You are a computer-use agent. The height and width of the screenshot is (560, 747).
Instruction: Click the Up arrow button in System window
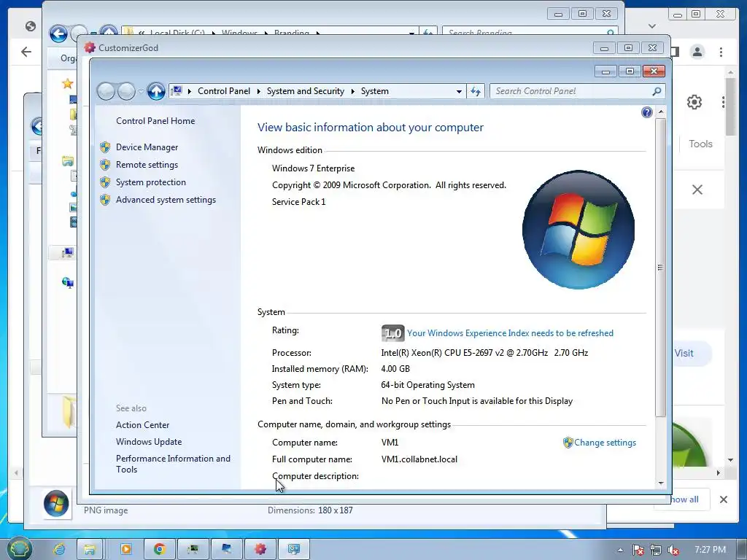click(156, 91)
